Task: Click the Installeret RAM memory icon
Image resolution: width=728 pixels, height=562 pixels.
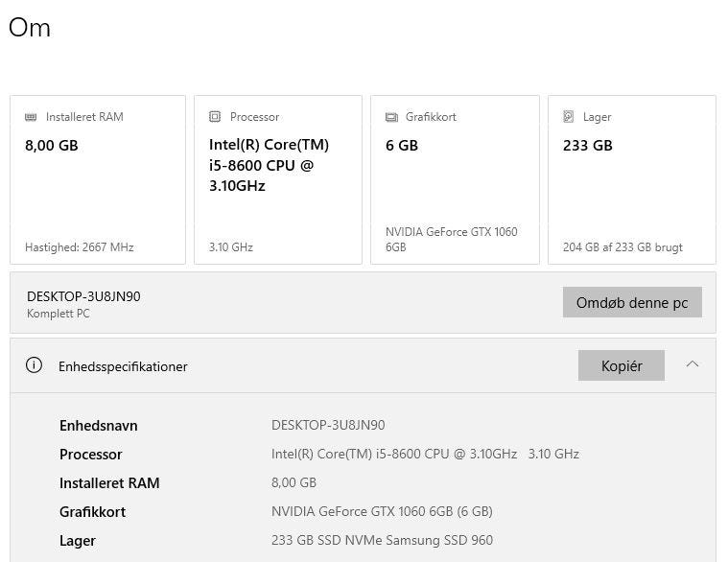Action: click(32, 117)
